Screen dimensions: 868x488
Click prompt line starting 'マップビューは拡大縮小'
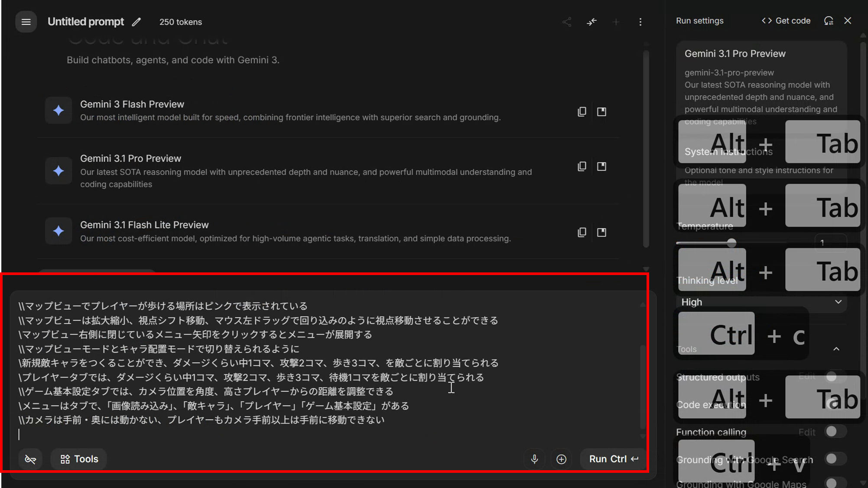[258, 320]
